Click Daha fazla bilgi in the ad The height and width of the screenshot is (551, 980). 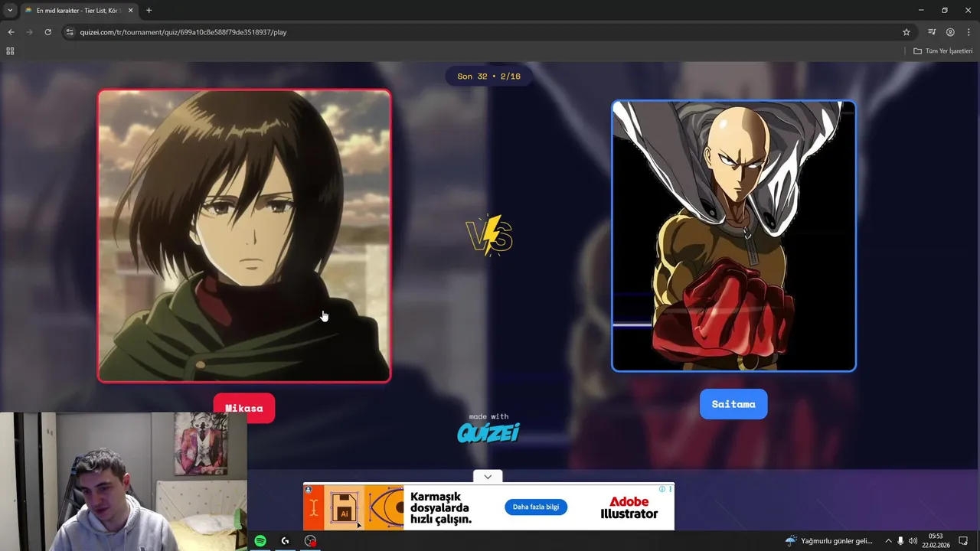tap(536, 507)
